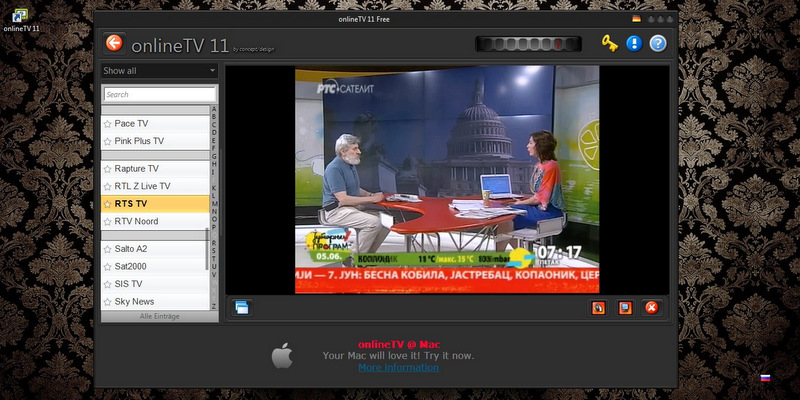Tune to RTV Noord
Viewport: 800px width, 400px height.
point(155,221)
